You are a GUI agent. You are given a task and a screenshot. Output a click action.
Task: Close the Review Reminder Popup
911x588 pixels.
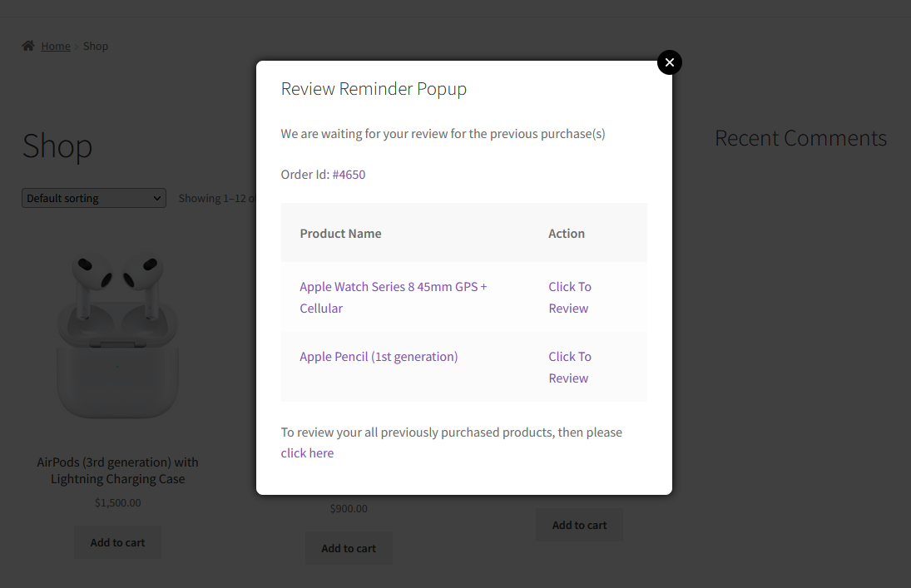670,62
